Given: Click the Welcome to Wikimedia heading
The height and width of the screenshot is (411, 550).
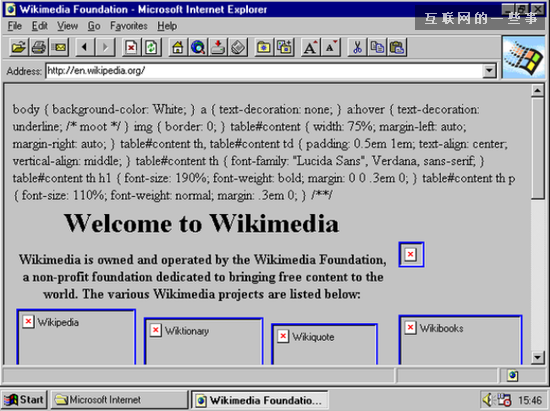Looking at the screenshot, I should (201, 223).
